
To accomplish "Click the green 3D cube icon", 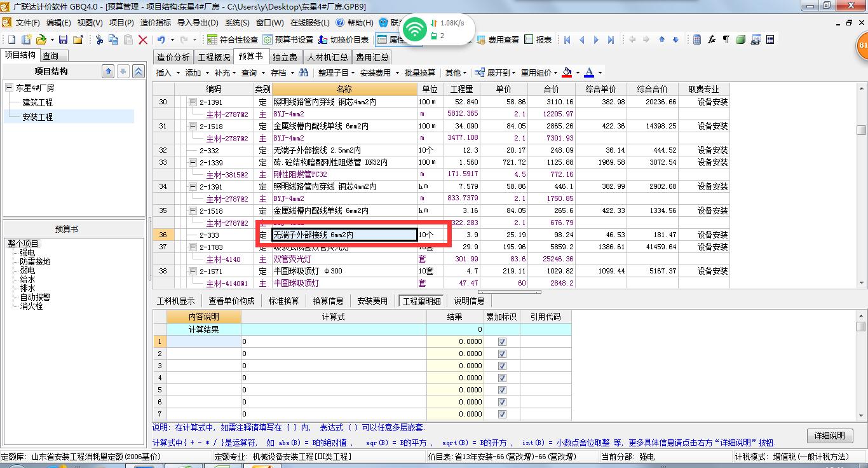I will pyautogui.click(x=740, y=39).
